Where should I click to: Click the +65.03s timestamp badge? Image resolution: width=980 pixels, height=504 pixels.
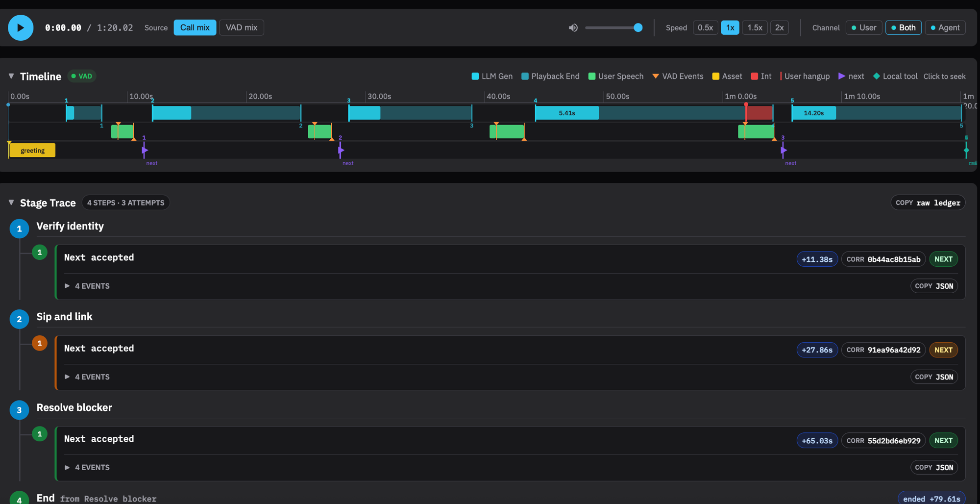click(x=817, y=440)
